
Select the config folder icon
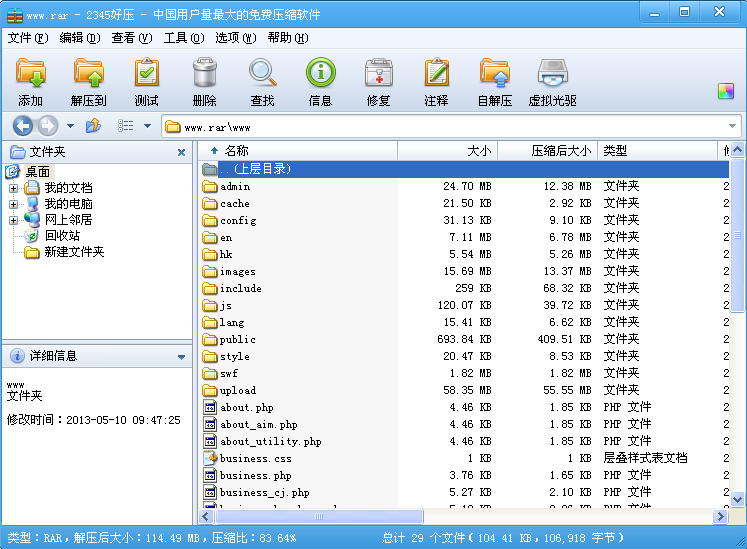[210, 221]
